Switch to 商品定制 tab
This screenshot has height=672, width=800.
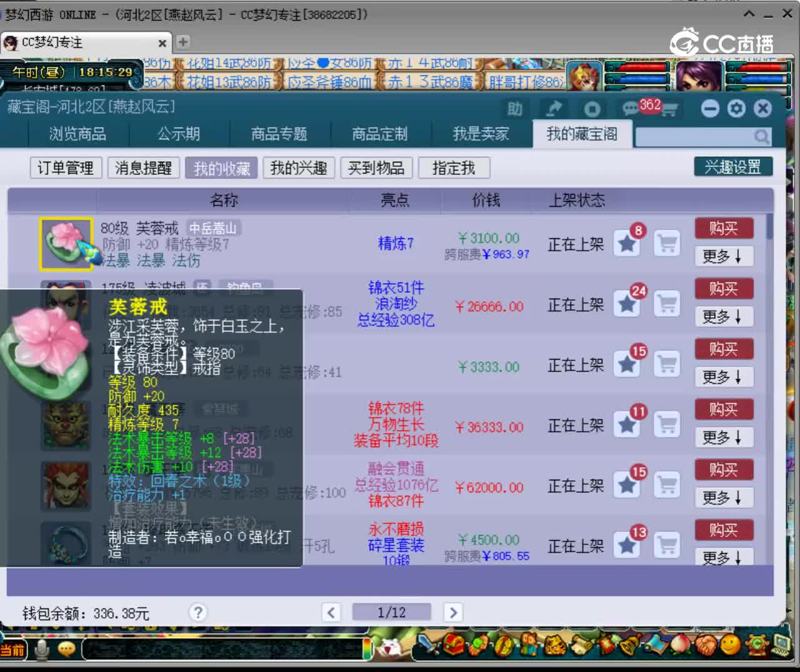pos(380,134)
